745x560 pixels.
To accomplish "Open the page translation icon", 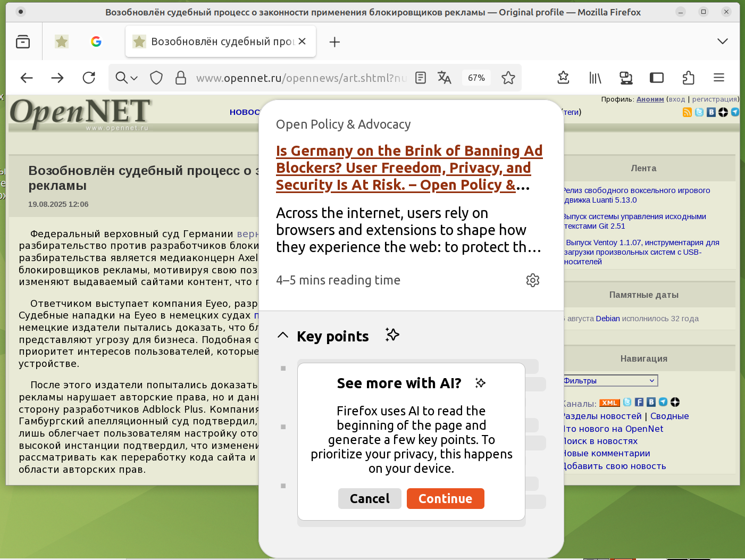I will (x=444, y=78).
